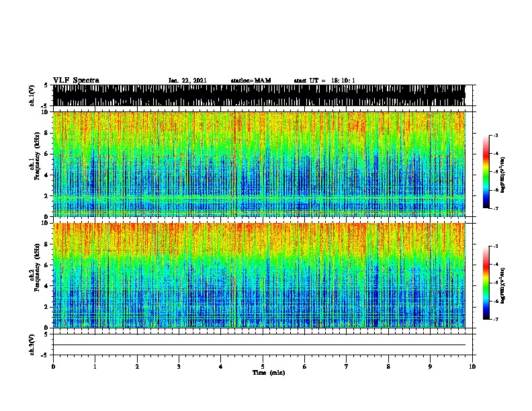Click the 'Time (min)' axis title
This screenshot has height=411, width=532.
tap(269, 373)
